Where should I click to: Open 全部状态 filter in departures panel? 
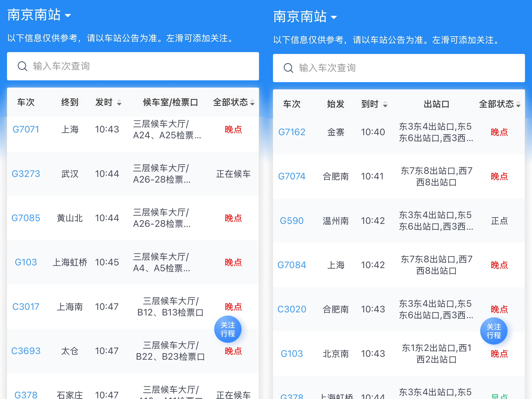click(x=234, y=102)
